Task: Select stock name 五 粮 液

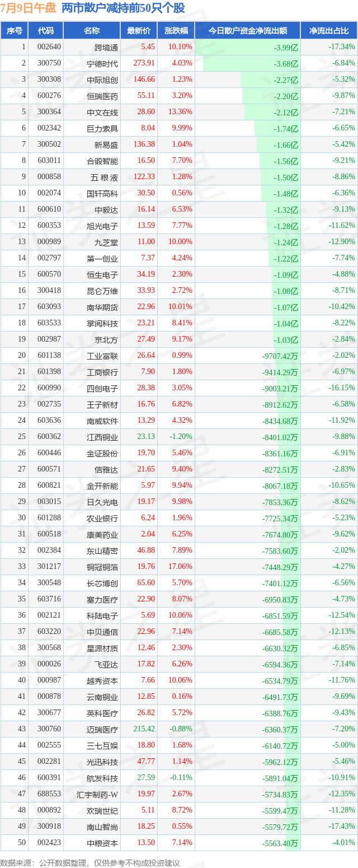Action: coord(104,178)
